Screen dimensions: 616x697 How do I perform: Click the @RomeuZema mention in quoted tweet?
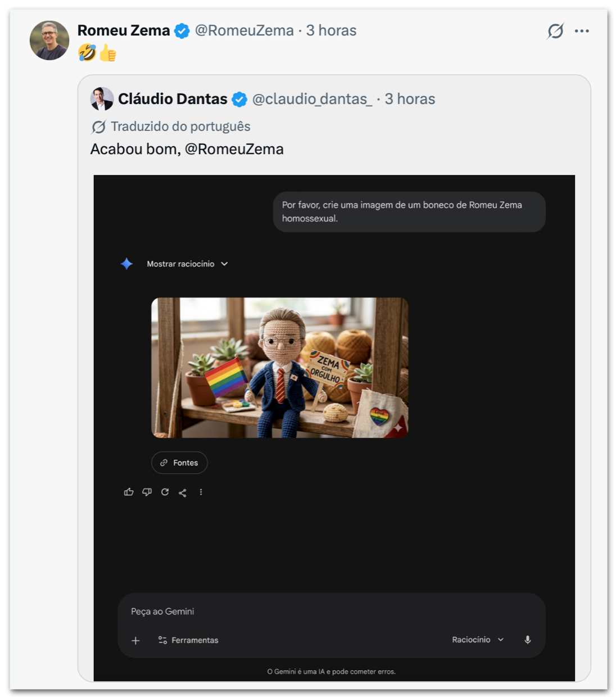pyautogui.click(x=234, y=149)
